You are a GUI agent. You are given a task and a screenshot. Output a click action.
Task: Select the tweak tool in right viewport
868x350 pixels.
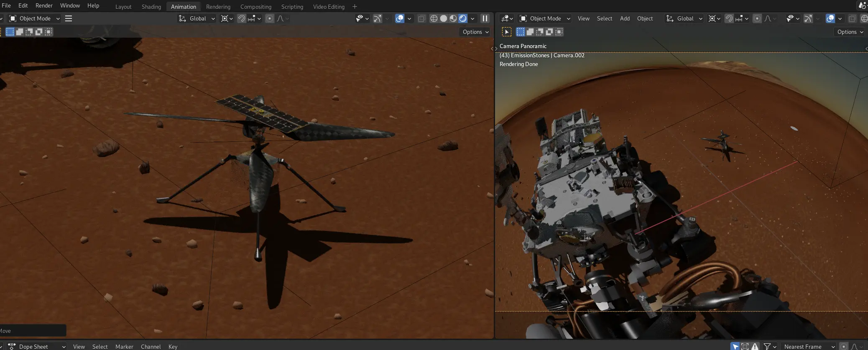click(x=506, y=32)
